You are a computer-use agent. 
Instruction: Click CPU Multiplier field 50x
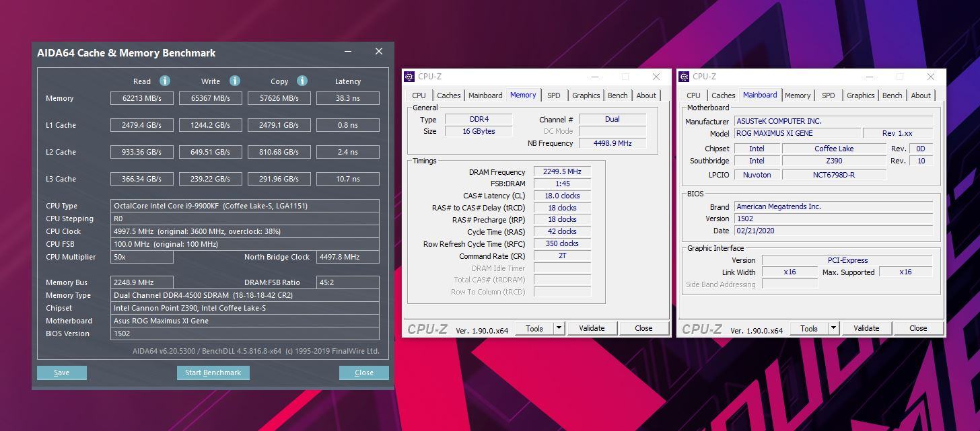click(142, 257)
